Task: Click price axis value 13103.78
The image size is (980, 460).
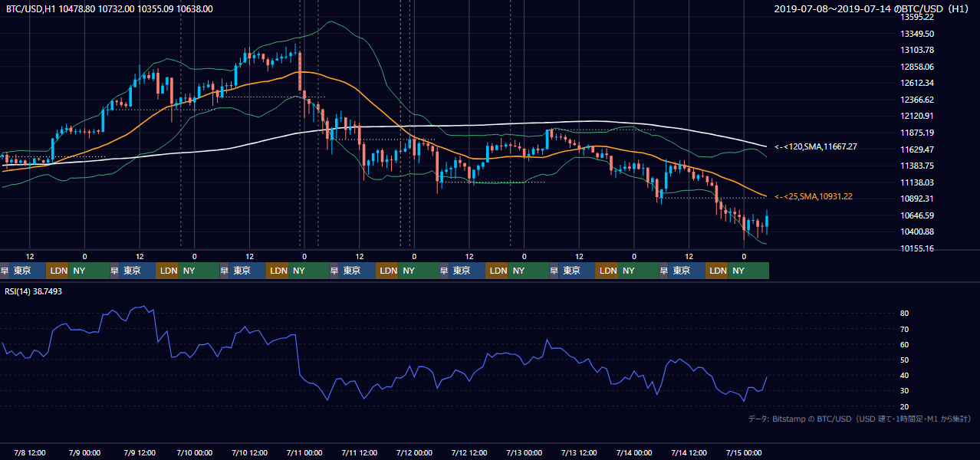Action: [x=917, y=50]
